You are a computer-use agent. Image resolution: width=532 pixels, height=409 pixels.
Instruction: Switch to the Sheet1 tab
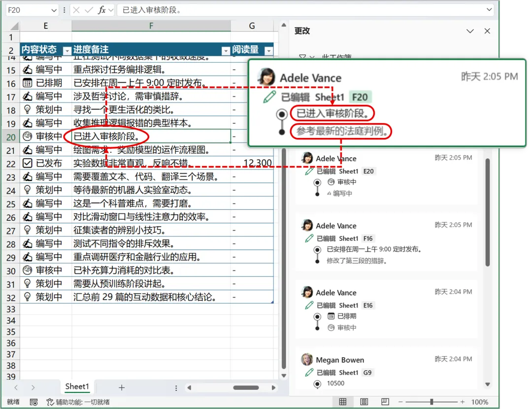(x=77, y=387)
